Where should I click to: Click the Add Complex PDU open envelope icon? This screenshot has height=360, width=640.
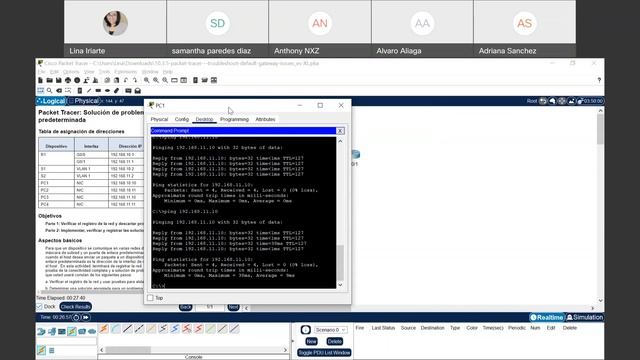pyautogui.click(x=138, y=91)
